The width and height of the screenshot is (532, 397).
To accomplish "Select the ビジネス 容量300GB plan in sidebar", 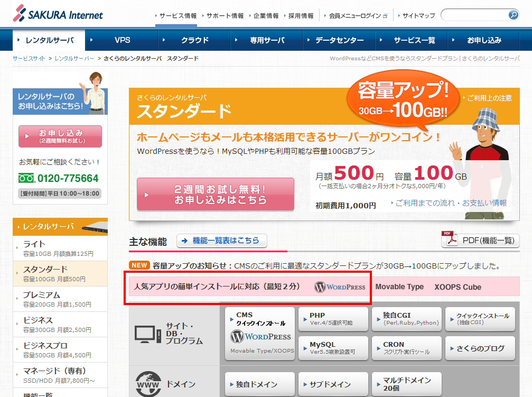I will coord(60,325).
